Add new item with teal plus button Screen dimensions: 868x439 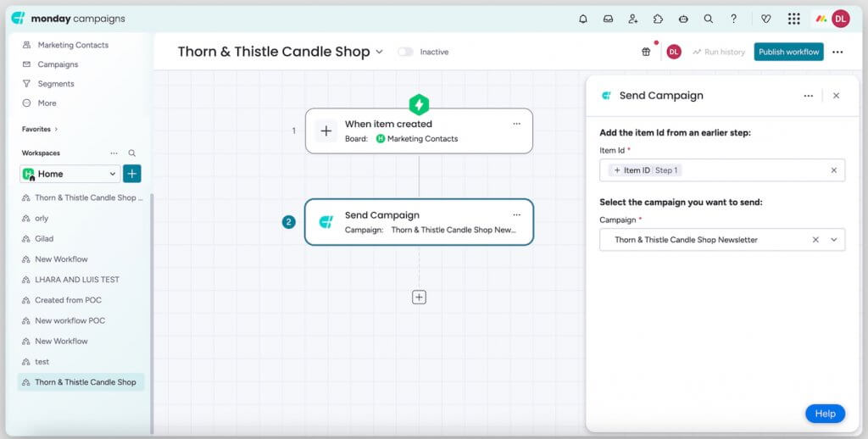[x=131, y=174]
